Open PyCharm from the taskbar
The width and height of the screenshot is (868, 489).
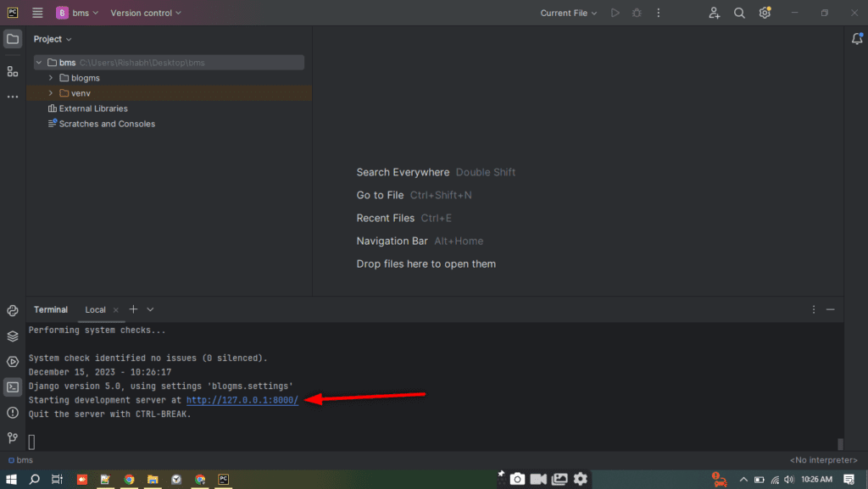click(224, 479)
